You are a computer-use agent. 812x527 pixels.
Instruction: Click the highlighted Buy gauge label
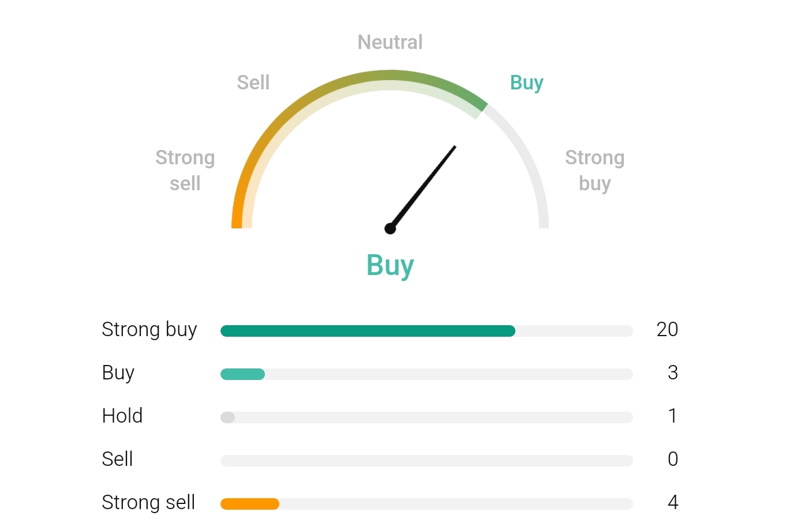click(x=526, y=83)
